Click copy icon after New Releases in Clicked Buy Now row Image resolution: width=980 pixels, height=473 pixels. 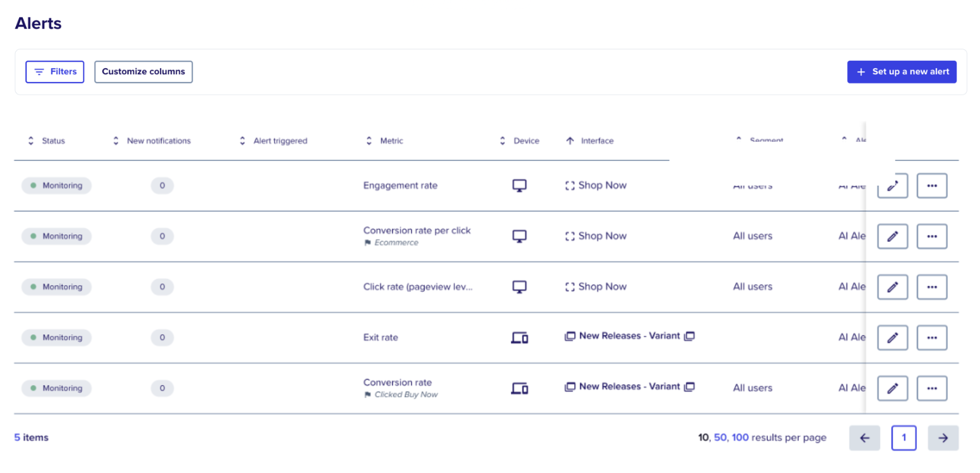(690, 387)
